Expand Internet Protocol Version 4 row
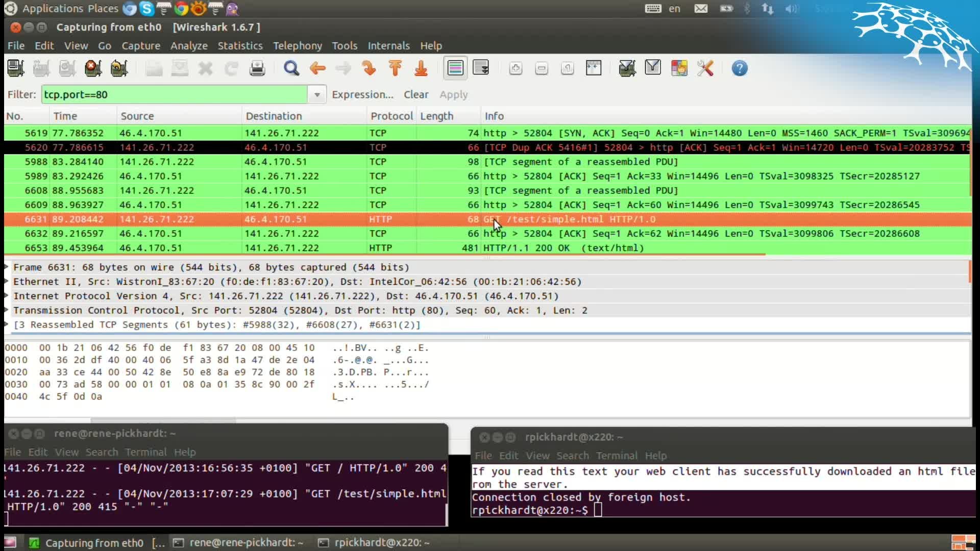The height and width of the screenshot is (551, 980). click(7, 295)
